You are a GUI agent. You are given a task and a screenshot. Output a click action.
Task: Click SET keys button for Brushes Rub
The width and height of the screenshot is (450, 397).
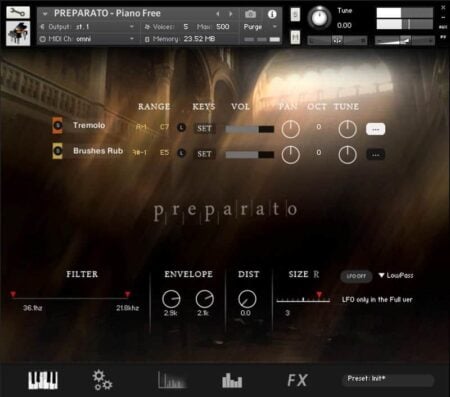click(204, 154)
